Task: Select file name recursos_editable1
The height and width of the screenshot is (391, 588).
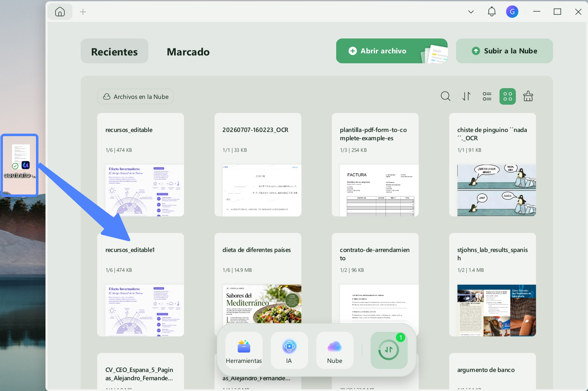Action: (130, 250)
